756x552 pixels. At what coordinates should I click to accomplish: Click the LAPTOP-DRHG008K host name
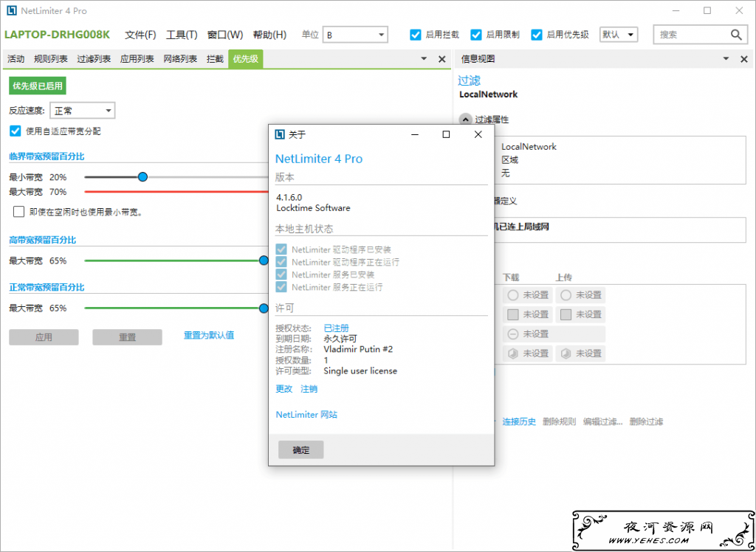[x=57, y=35]
